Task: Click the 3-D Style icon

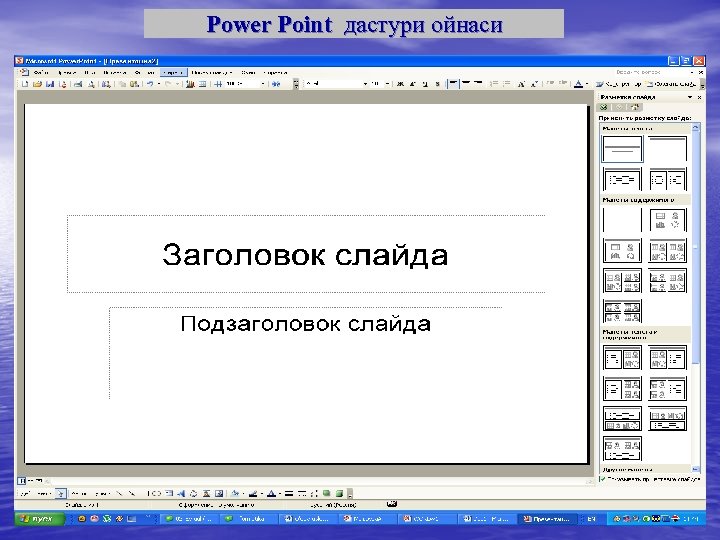Action: click(339, 494)
